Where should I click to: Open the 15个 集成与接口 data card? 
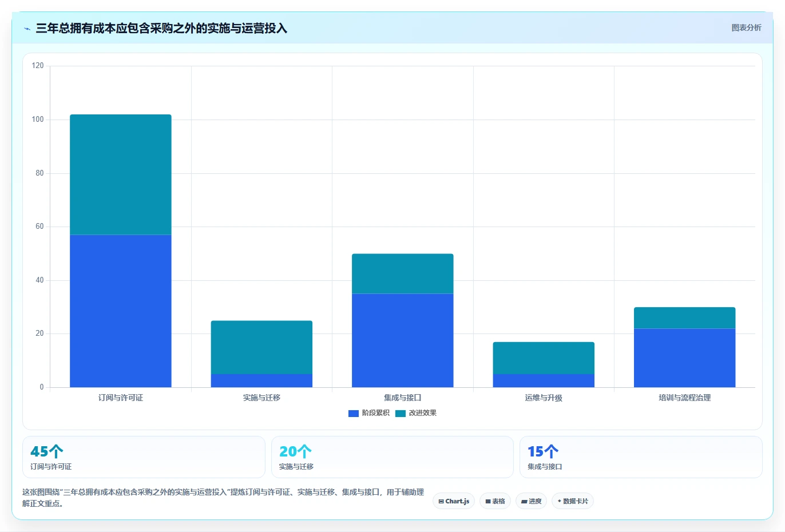coord(641,457)
